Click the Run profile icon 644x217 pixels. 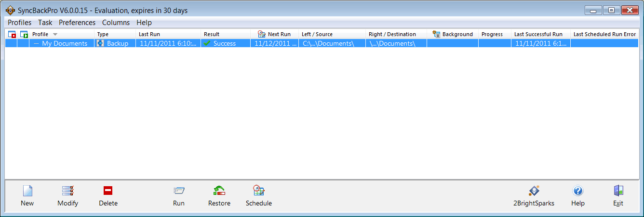[x=179, y=191]
